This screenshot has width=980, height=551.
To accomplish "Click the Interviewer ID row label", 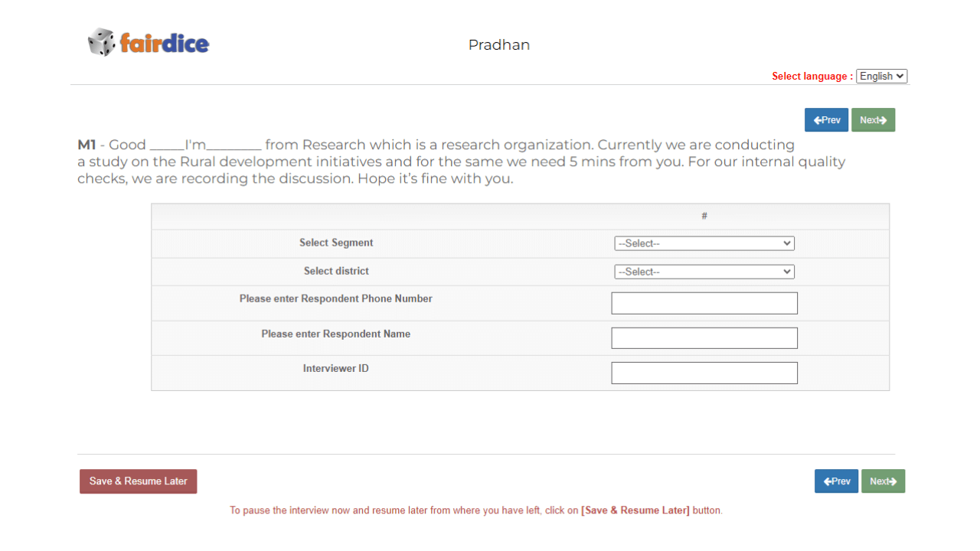I will 336,368.
